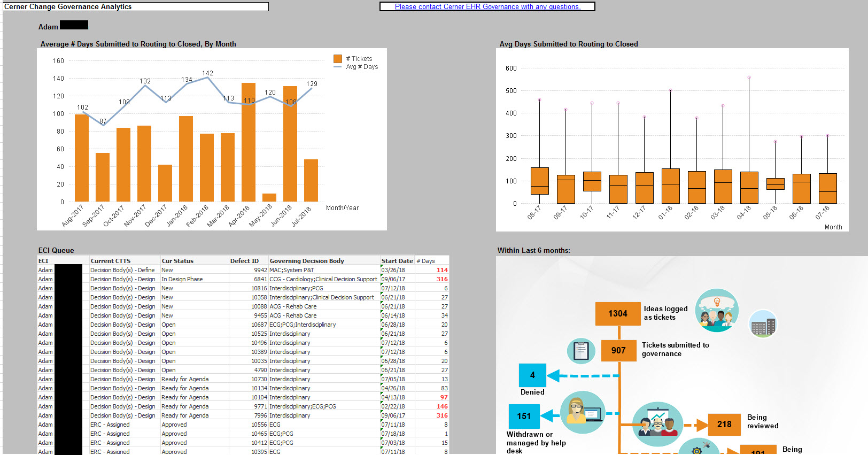Screen dimensions: 868x455
Task: Click the 08-17 box plot box
Action: (540, 181)
